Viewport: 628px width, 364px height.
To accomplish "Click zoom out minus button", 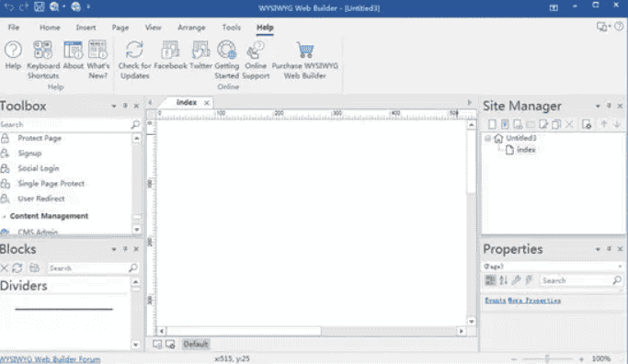I will [x=513, y=359].
